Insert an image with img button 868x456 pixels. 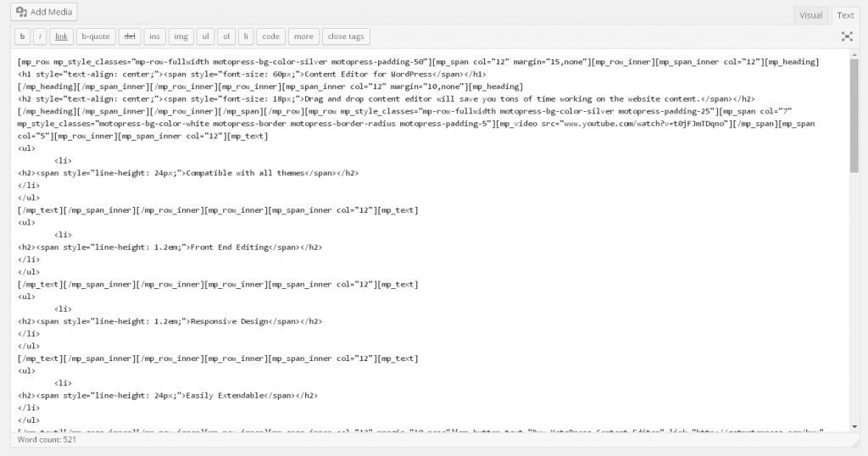click(x=180, y=36)
